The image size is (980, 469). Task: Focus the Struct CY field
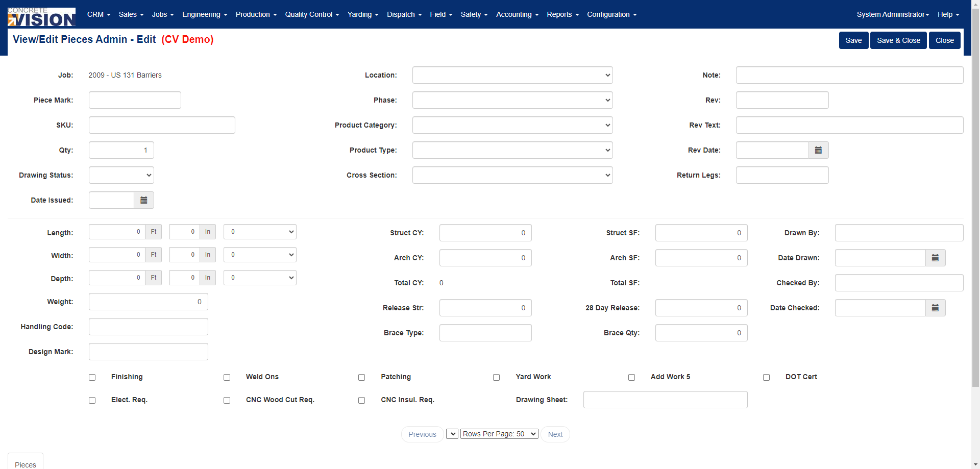485,233
